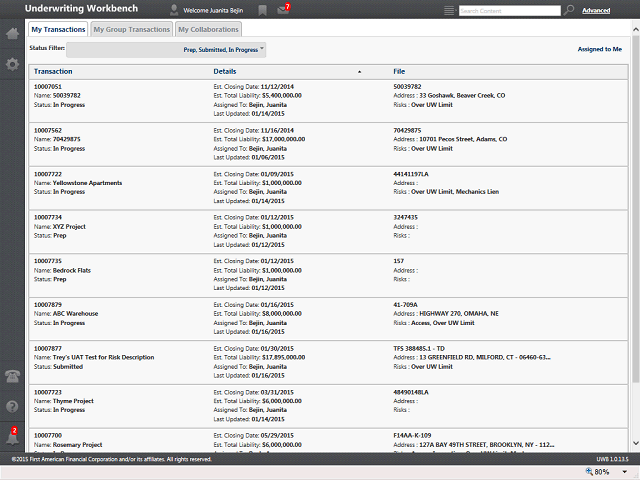
Task: Click address 33 Goshawk, Beaver Creek, CO
Action: click(x=462, y=96)
